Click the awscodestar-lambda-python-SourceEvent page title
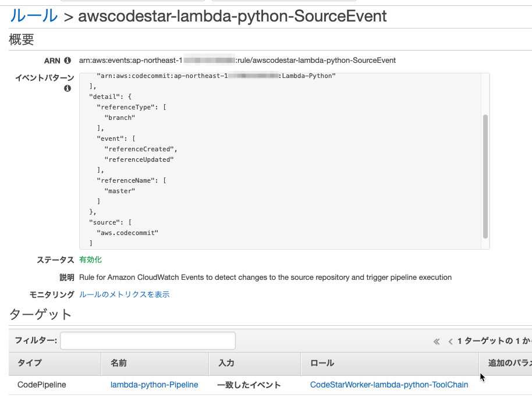The image size is (532, 409). coord(232,16)
